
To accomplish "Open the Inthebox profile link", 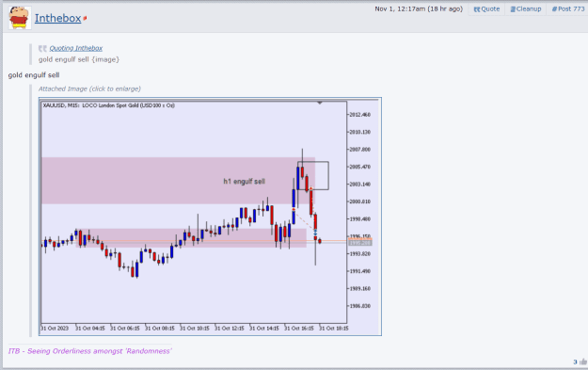I will [57, 18].
